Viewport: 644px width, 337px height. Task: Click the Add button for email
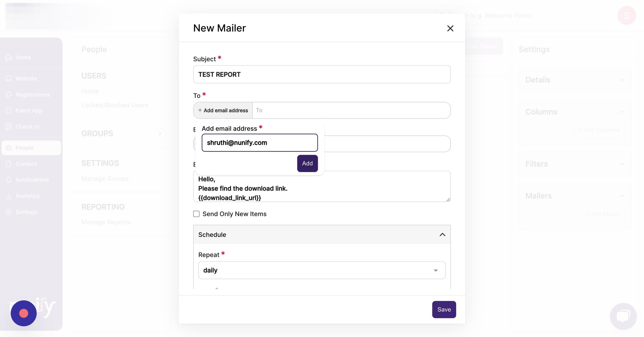click(307, 163)
